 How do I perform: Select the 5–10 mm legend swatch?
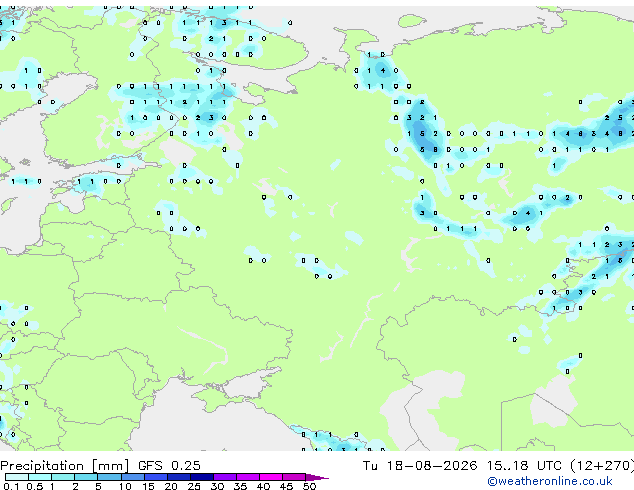109,477
